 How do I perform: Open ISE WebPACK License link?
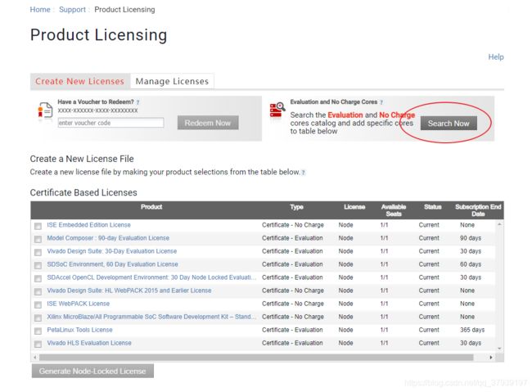(x=78, y=304)
